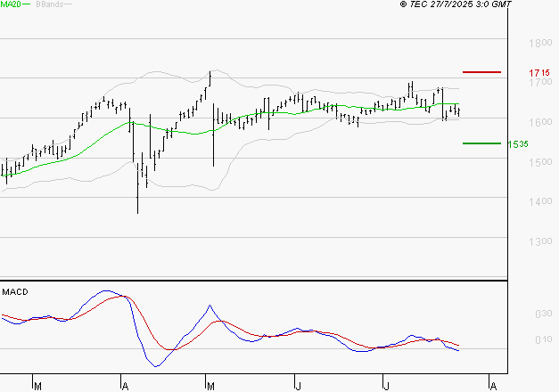The width and height of the screenshot is (559, 392).
Task: Click the TEC 27/7/2025 copyright timestamp
Action: (x=456, y=4)
